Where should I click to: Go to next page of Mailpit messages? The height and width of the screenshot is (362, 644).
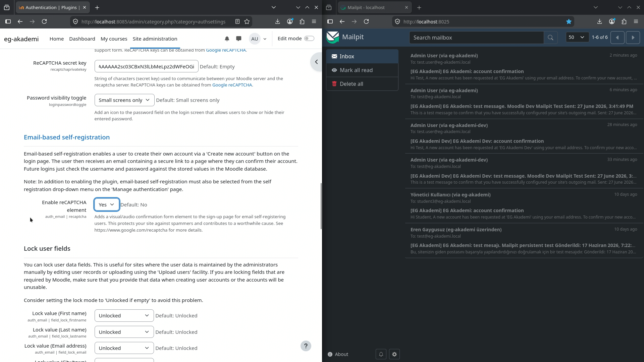coord(633,38)
